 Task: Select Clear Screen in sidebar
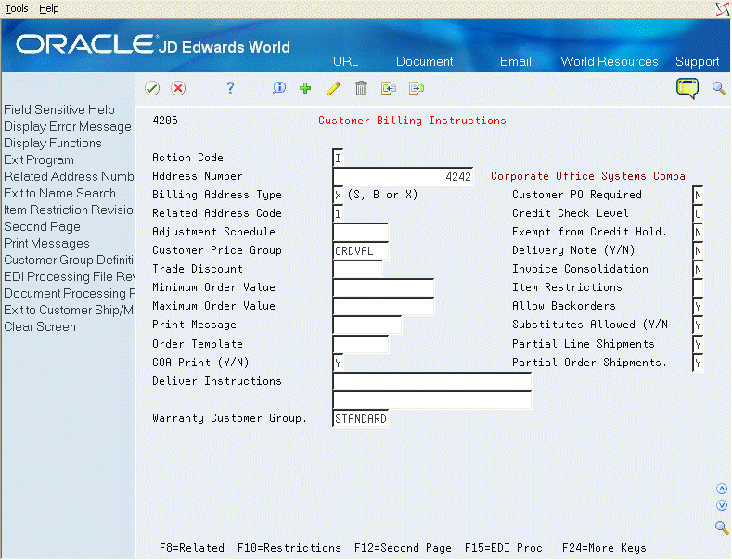pos(40,326)
